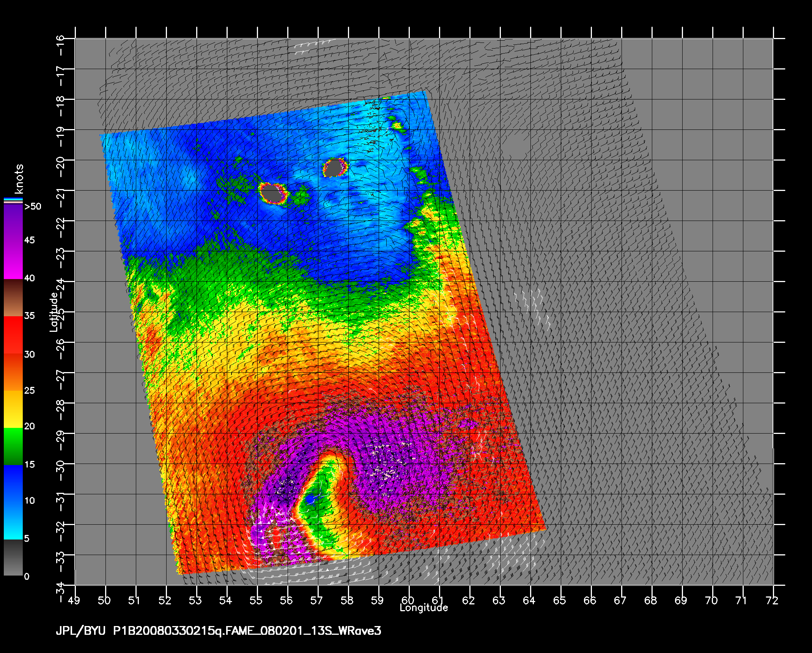Pick the yellow 20–25 knots legend band
Image resolution: width=812 pixels, height=653 pixels.
pos(13,409)
